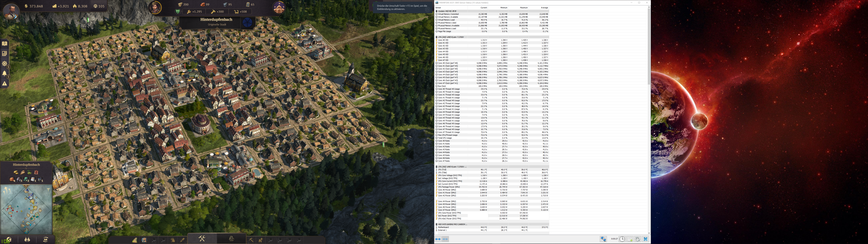Select the demolish pickaxe tool
868x244 pixels.
(251, 240)
